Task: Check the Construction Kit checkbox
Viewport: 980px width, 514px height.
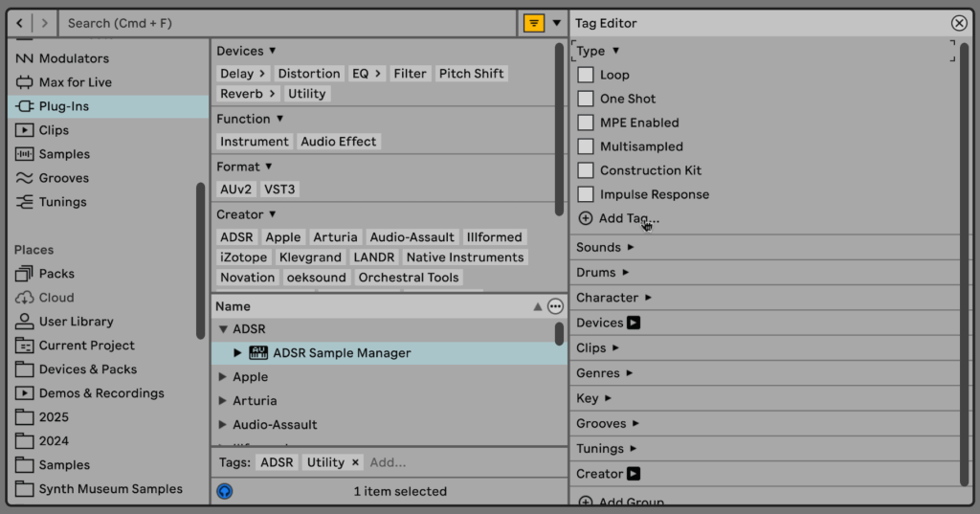Action: (x=586, y=170)
